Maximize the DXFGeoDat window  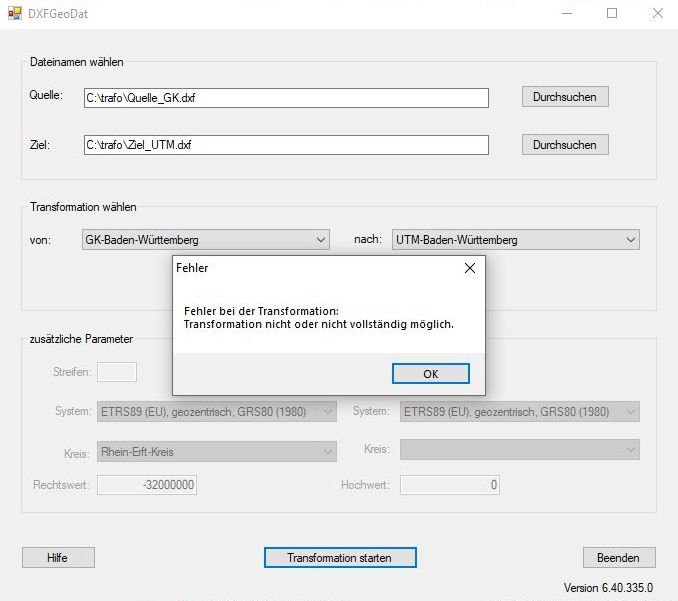(x=612, y=14)
